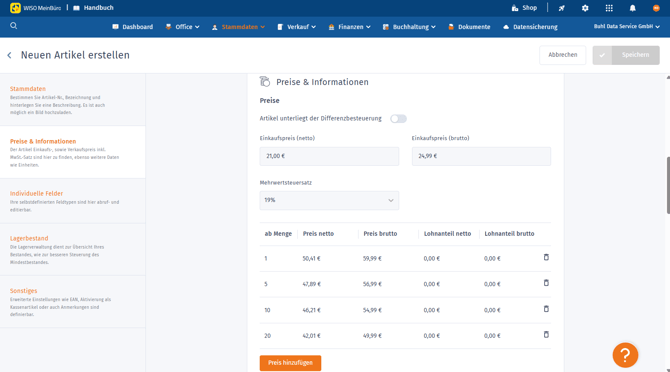Click the rocket icon in top bar

click(561, 8)
